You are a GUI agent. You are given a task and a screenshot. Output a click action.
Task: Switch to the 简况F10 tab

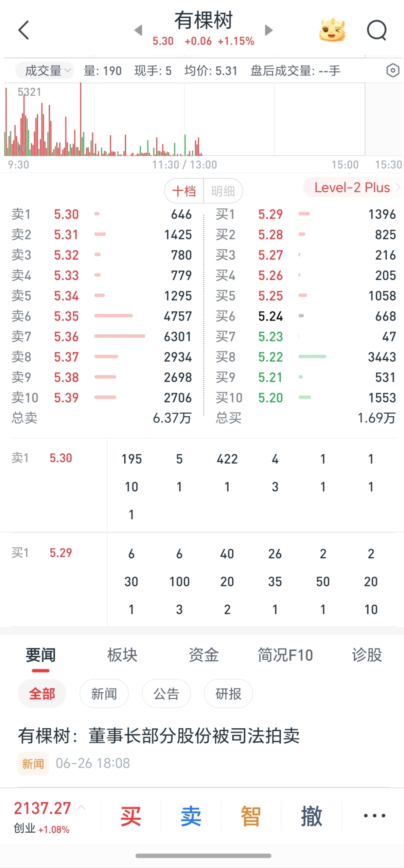(x=285, y=655)
